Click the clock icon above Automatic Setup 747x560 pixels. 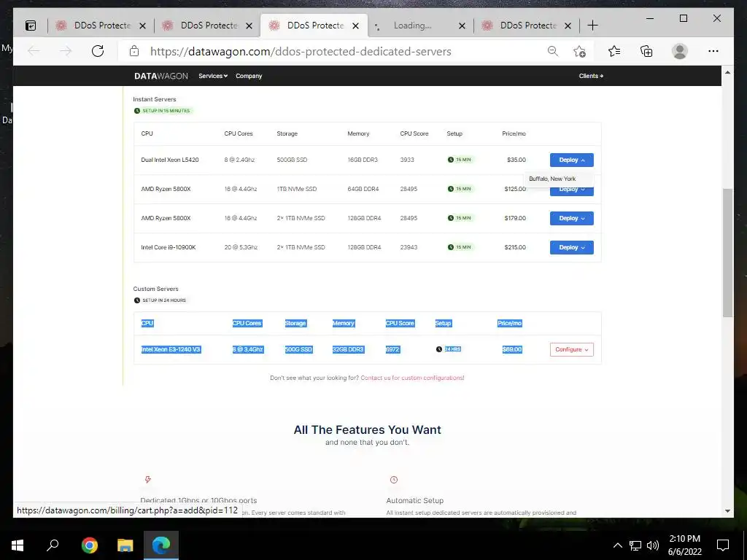393,480
